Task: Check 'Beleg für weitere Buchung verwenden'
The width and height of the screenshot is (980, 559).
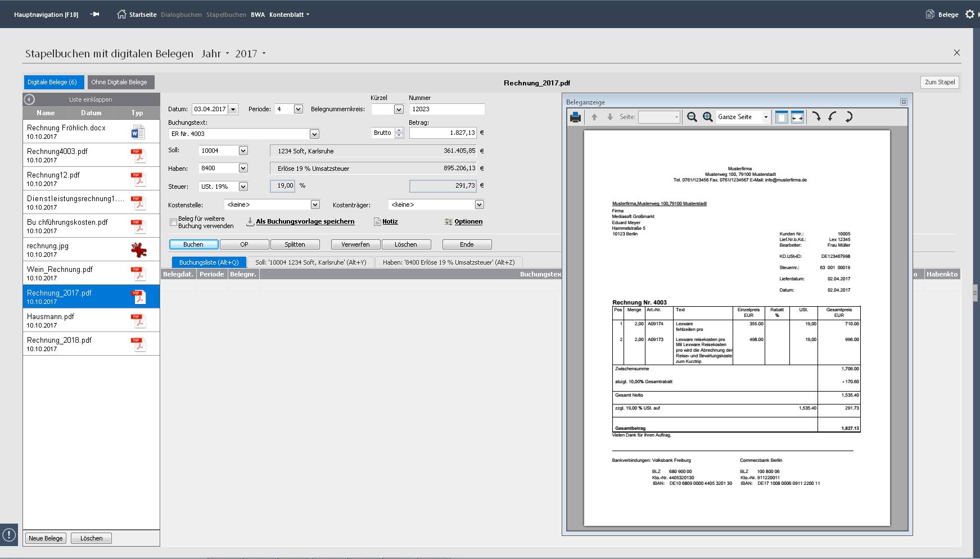Action: pos(173,222)
